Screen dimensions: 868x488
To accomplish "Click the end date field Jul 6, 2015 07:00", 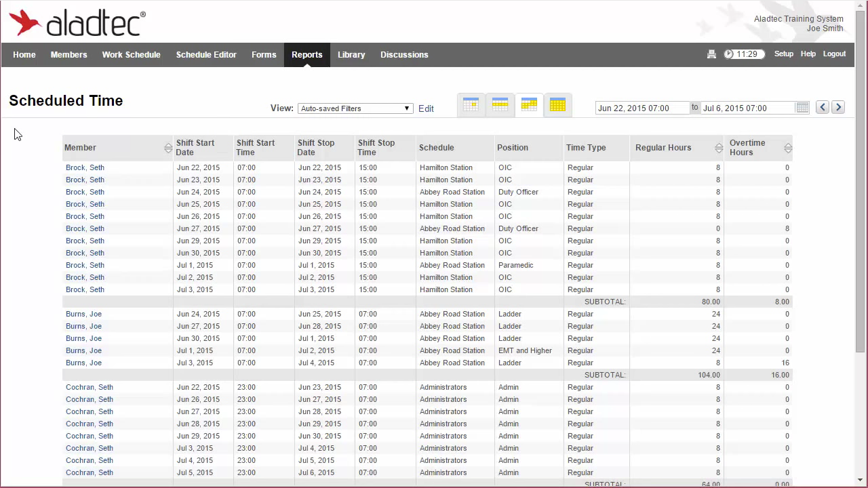I will [748, 108].
